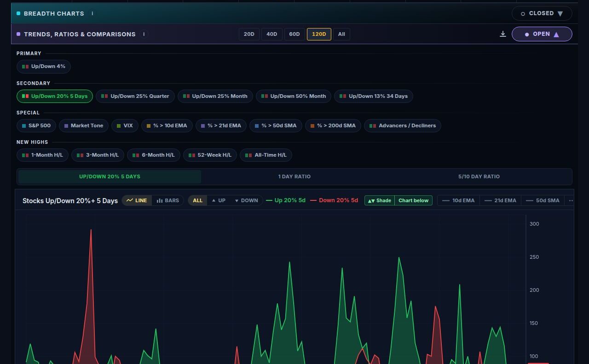Click the 150 y-axis label
Image resolution: width=589 pixels, height=364 pixels.
[x=534, y=323]
